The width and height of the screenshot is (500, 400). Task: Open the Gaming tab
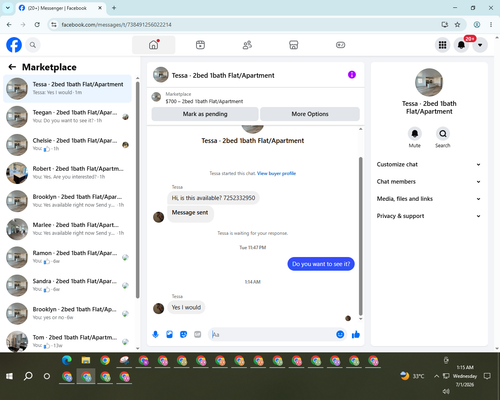(340, 45)
